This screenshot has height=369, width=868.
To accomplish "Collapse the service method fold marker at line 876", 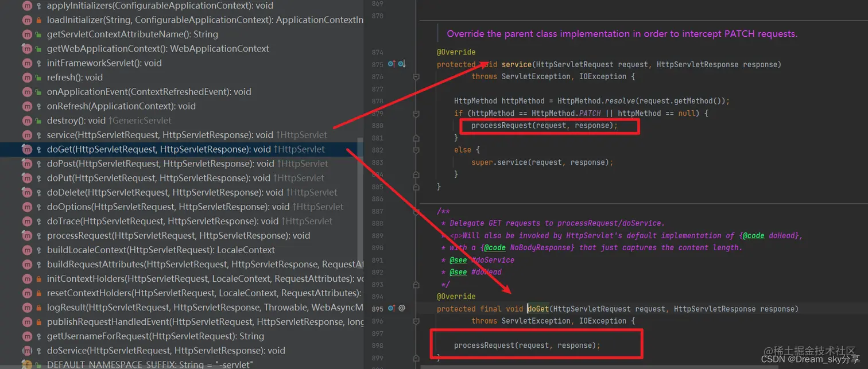I will click(x=416, y=76).
